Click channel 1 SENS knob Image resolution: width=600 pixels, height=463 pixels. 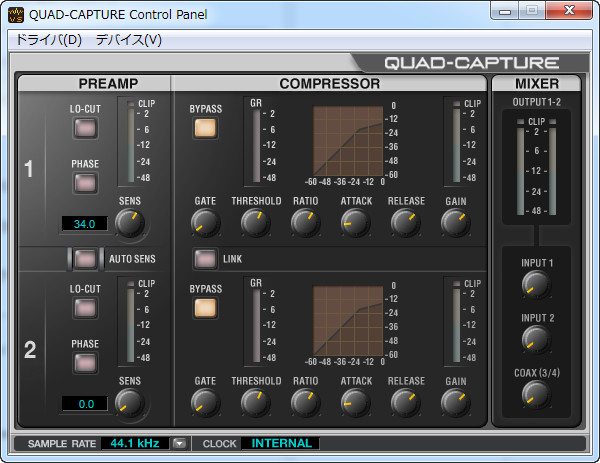[x=130, y=223]
